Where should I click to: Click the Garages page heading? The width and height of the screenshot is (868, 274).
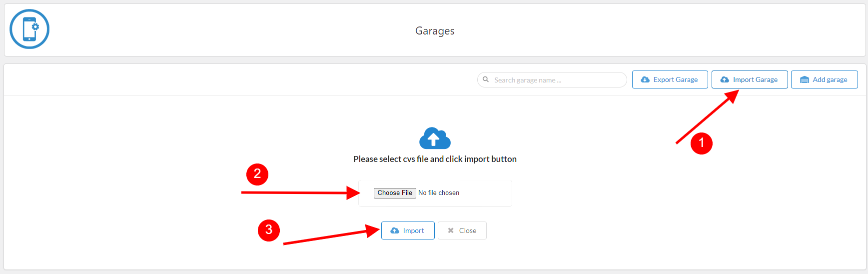click(435, 31)
